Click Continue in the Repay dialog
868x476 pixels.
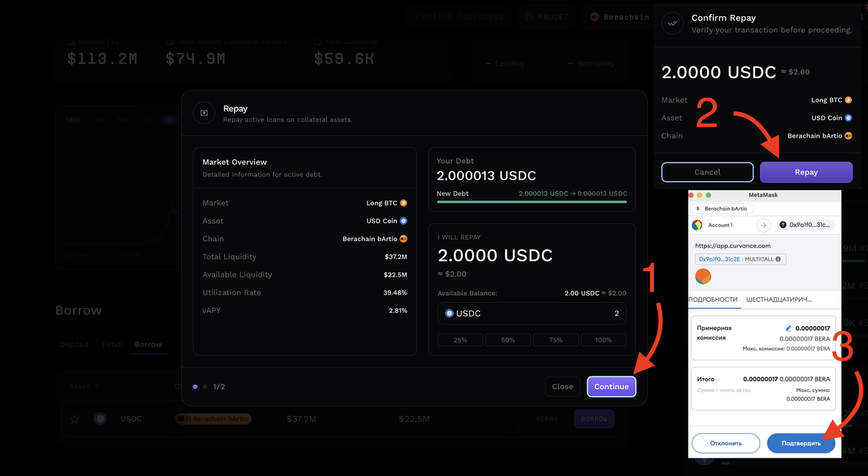click(612, 386)
